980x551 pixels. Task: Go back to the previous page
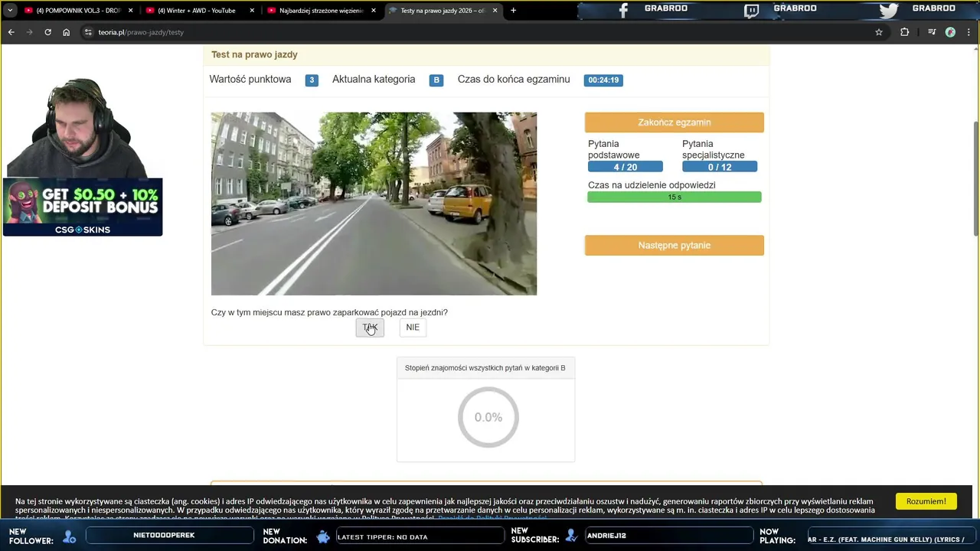pyautogui.click(x=11, y=32)
